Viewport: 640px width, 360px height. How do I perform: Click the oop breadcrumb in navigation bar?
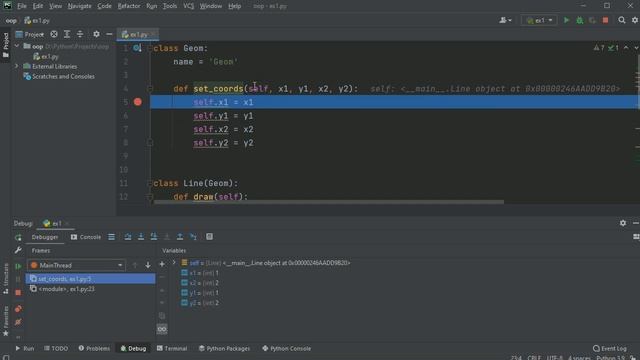point(11,20)
